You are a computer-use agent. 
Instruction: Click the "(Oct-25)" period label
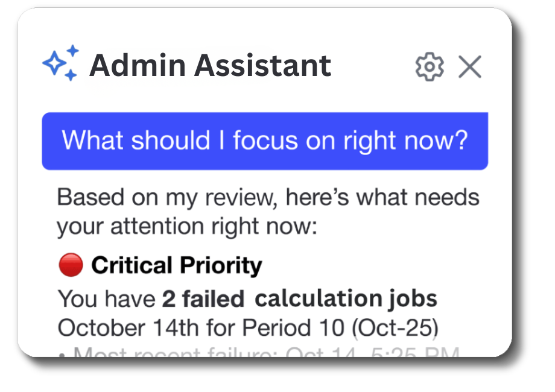pyautogui.click(x=393, y=328)
